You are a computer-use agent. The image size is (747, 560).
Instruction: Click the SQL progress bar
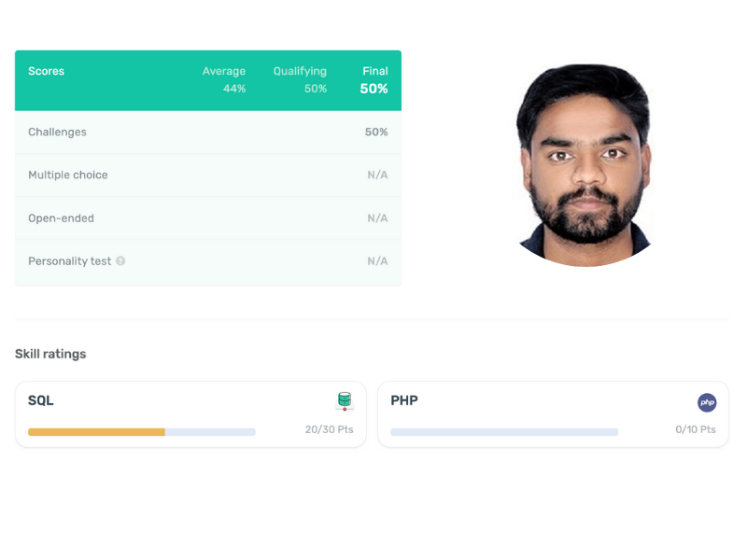point(142,432)
